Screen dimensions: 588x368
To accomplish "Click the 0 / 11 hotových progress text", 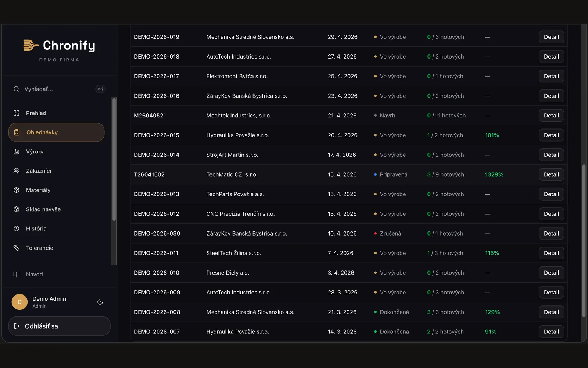I will coord(446,116).
